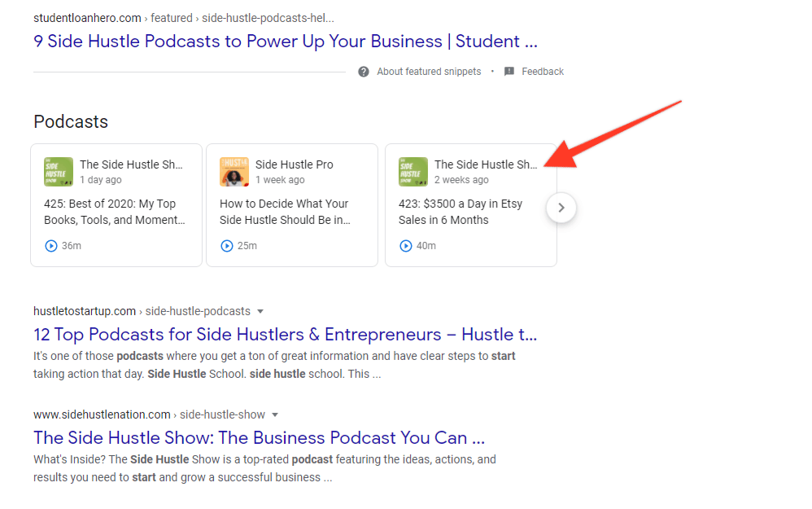This screenshot has height=509, width=812.
Task: Expand dropdown arrow next to sidehustlenation.com URL
Action: coord(275,415)
